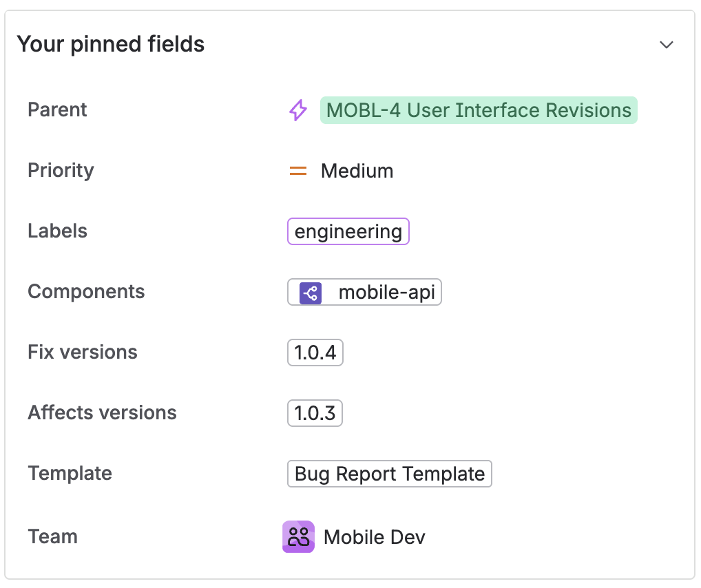
Task: Click the Template field label
Action: coord(70,474)
